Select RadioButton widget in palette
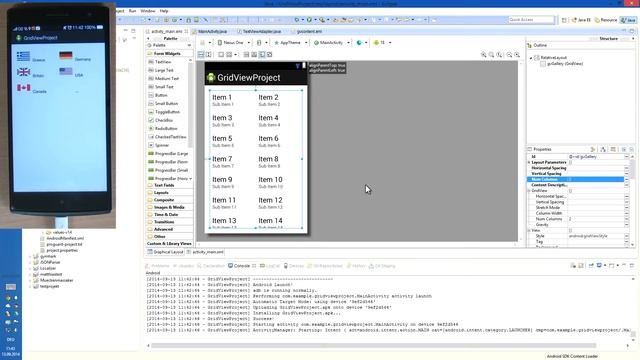The height and width of the screenshot is (360, 640). pyautogui.click(x=166, y=129)
